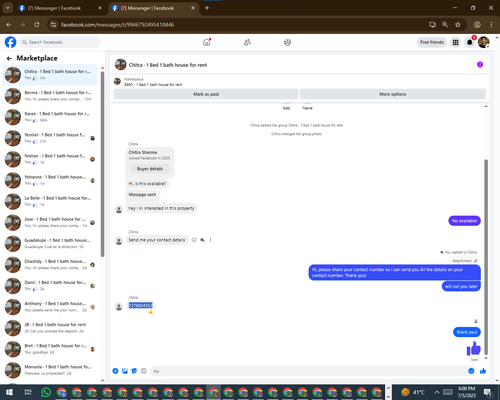Open the Windows notification center
Image resolution: width=500 pixels, height=400 pixels.
pos(488,392)
